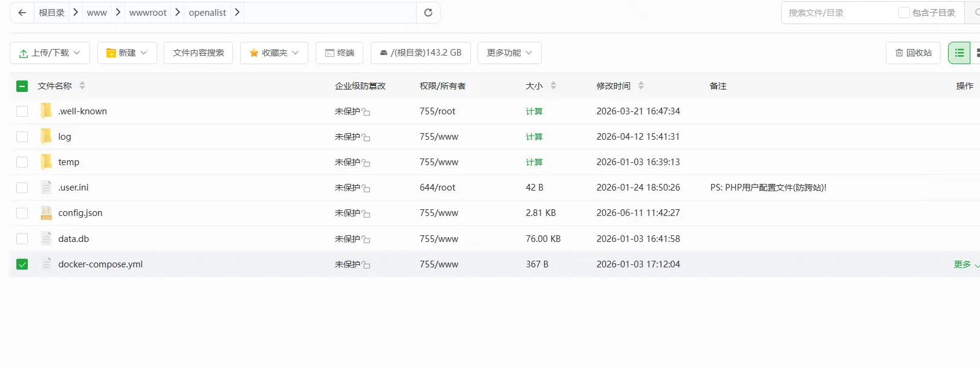Calculate size of log folder
This screenshot has height=369, width=980.
pyautogui.click(x=534, y=137)
